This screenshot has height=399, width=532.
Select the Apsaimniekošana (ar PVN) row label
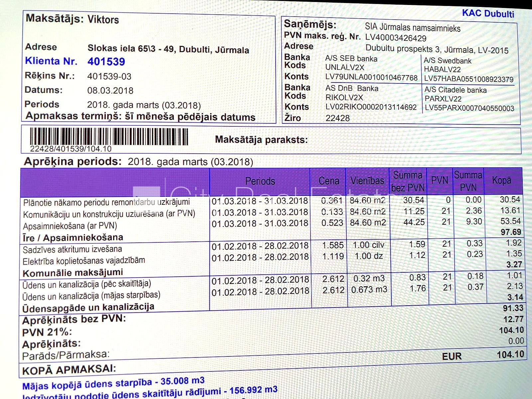click(x=70, y=226)
